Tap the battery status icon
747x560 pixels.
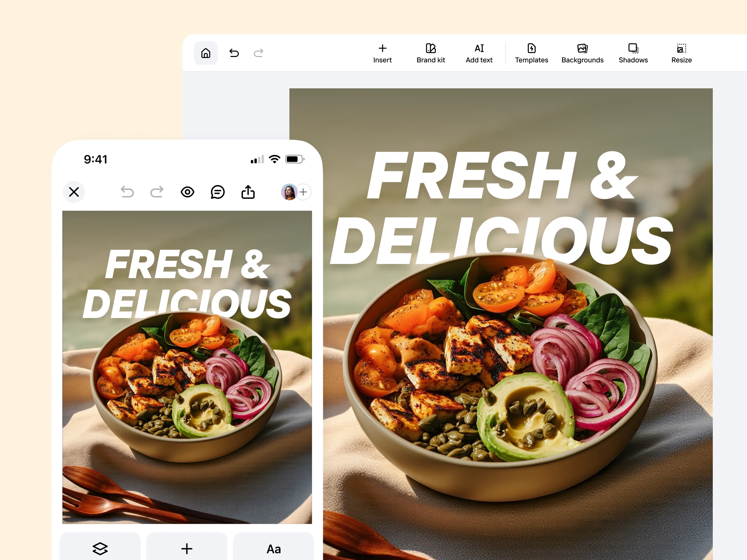pos(295,159)
